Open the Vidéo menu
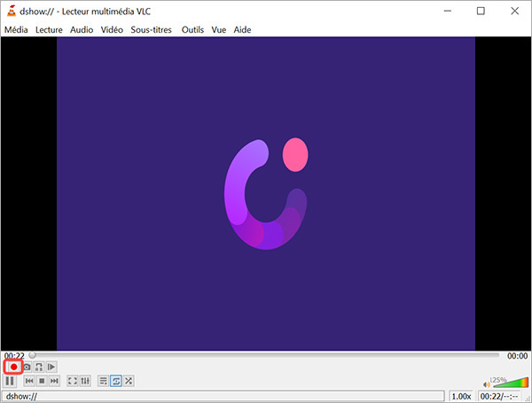Viewport: 532px width, 403px height. click(112, 29)
